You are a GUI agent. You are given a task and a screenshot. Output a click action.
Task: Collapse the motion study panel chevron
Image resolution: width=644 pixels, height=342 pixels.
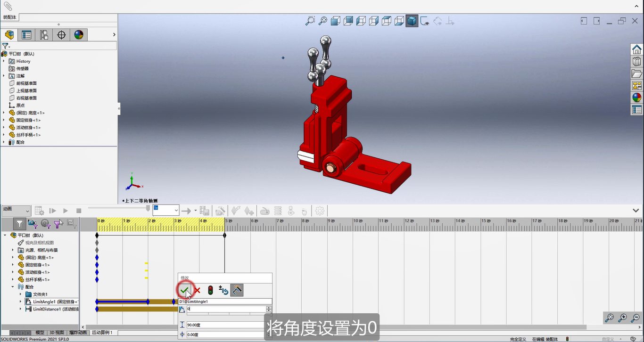tap(636, 211)
